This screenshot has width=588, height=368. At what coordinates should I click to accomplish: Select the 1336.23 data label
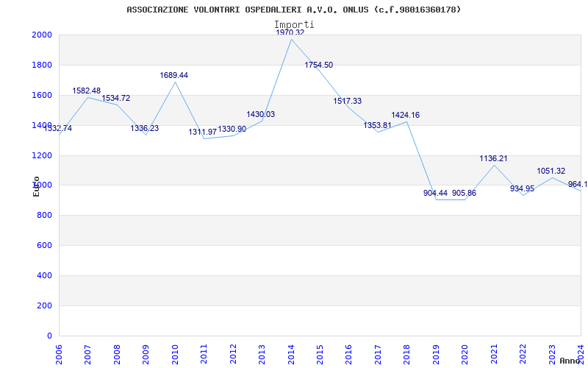[x=144, y=128]
